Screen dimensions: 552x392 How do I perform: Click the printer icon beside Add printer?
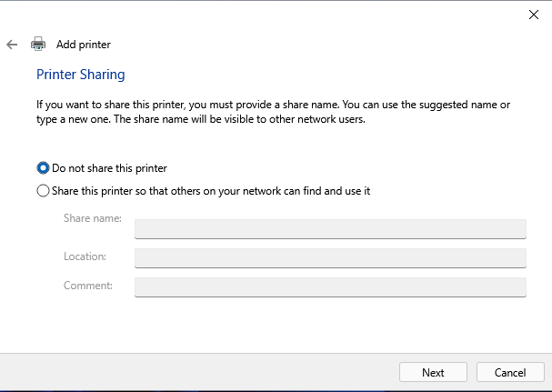38,44
